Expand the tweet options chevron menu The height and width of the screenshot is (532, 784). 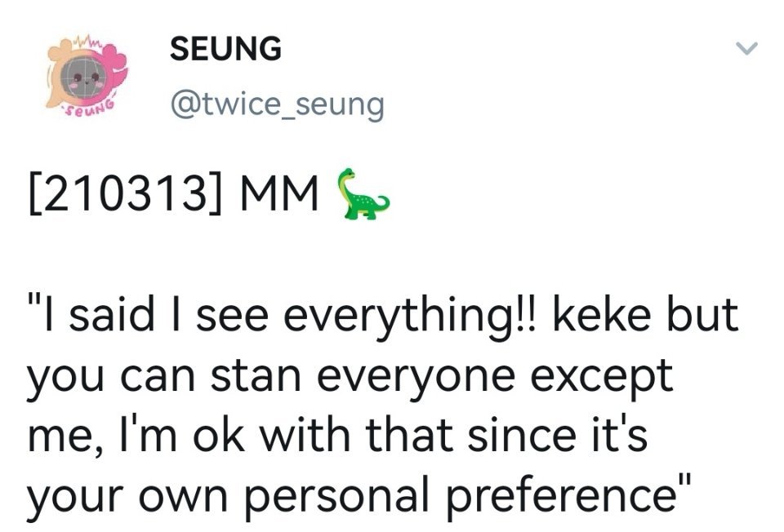746,48
